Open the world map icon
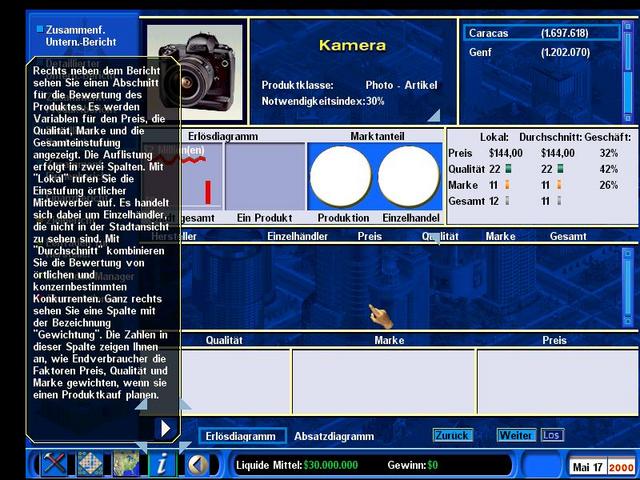The image size is (640, 480). (x=126, y=464)
